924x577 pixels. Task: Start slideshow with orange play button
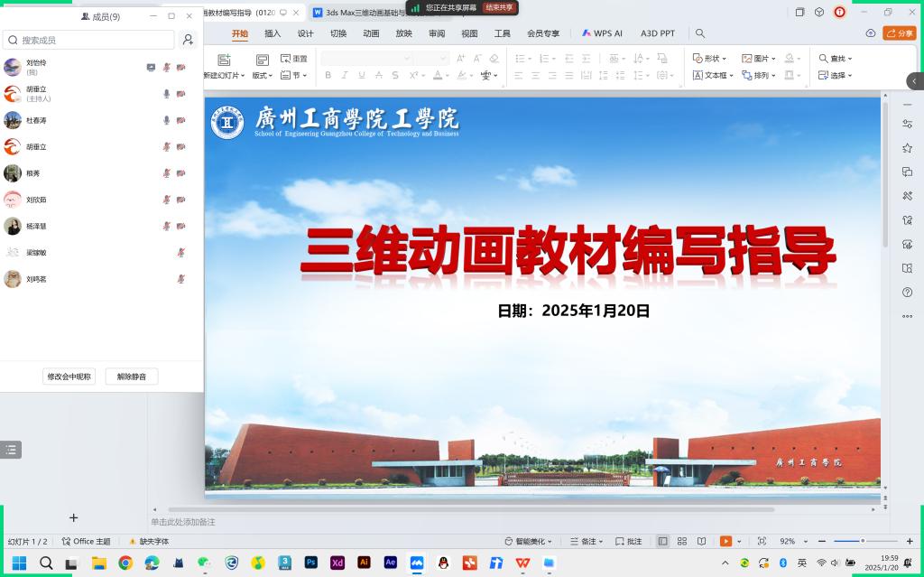point(725,541)
